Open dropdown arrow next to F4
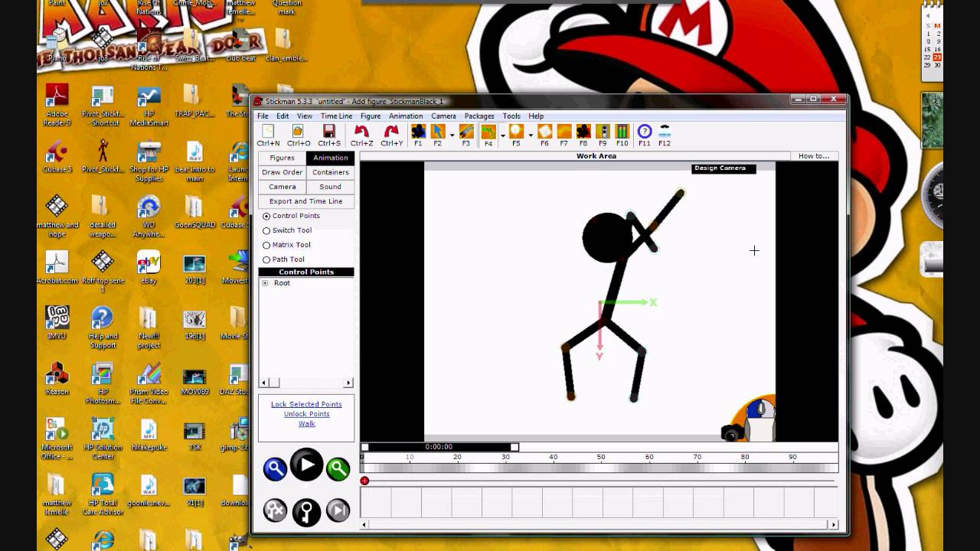The height and width of the screenshot is (551, 980). pyautogui.click(x=502, y=135)
